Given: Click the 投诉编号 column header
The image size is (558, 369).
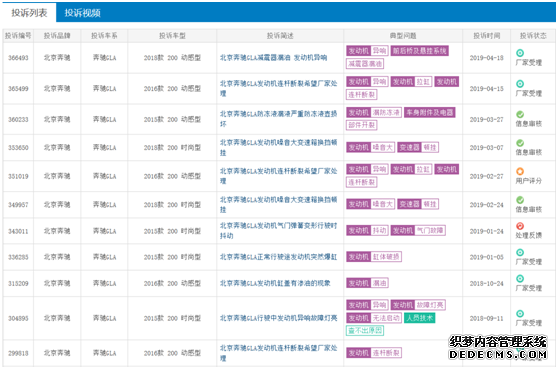Looking at the screenshot, I should [18, 36].
